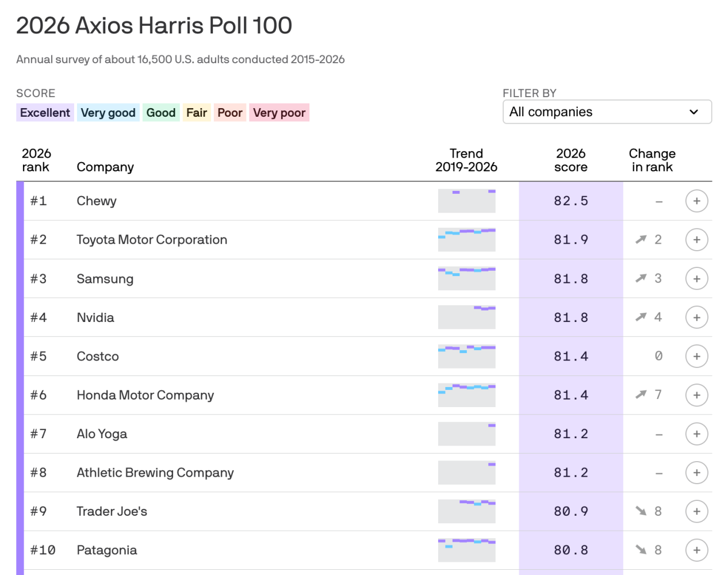The height and width of the screenshot is (575, 728).
Task: Click the Nvidia company name
Action: coord(95,317)
